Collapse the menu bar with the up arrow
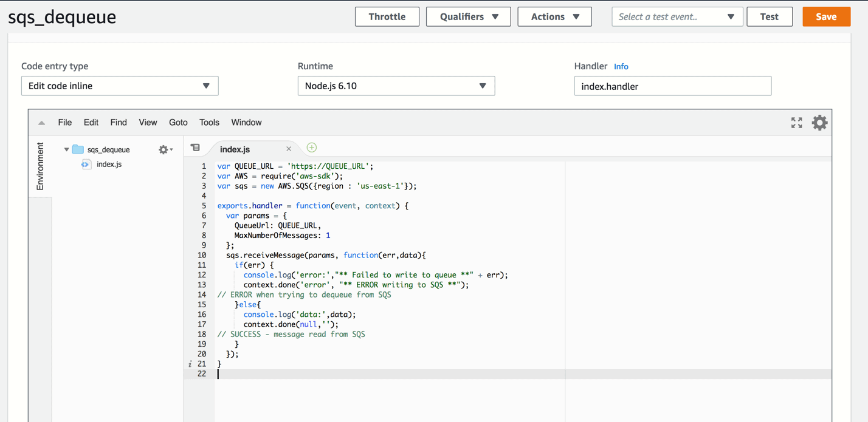868x422 pixels. point(41,123)
